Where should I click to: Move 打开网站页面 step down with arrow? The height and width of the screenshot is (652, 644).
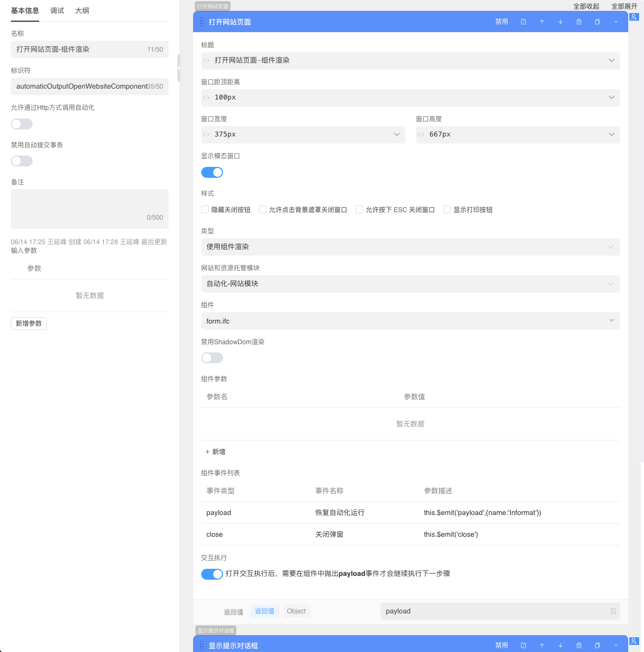pyautogui.click(x=560, y=22)
